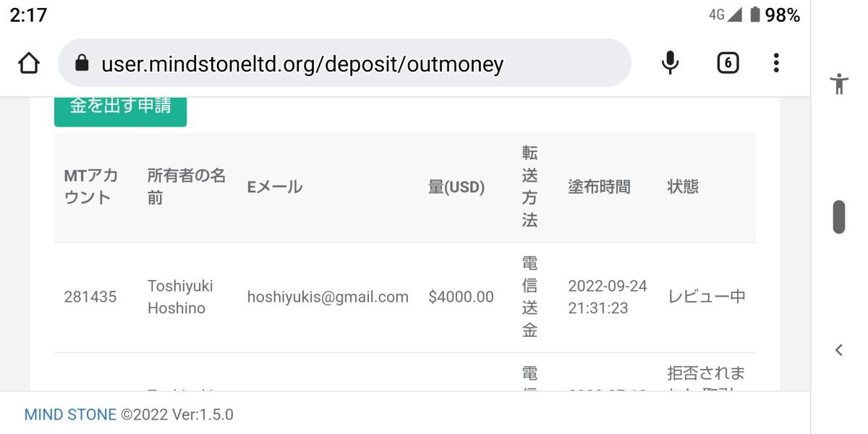
Task: Tap the side panel back chevron
Action: pyautogui.click(x=839, y=350)
